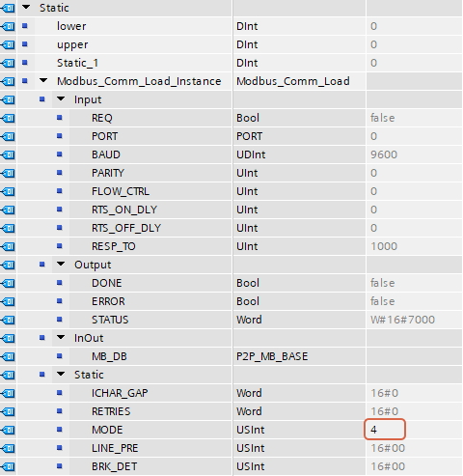Collapse Modbus_Comm_Load_Instance node
463x476 pixels.
pyautogui.click(x=43, y=80)
